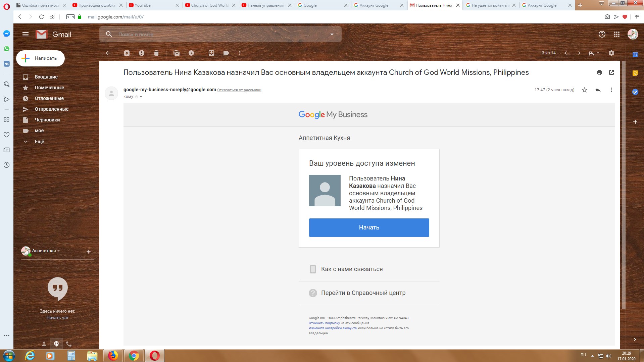Report this message as spam
Viewport: 644px width, 362px height.
coord(142,53)
